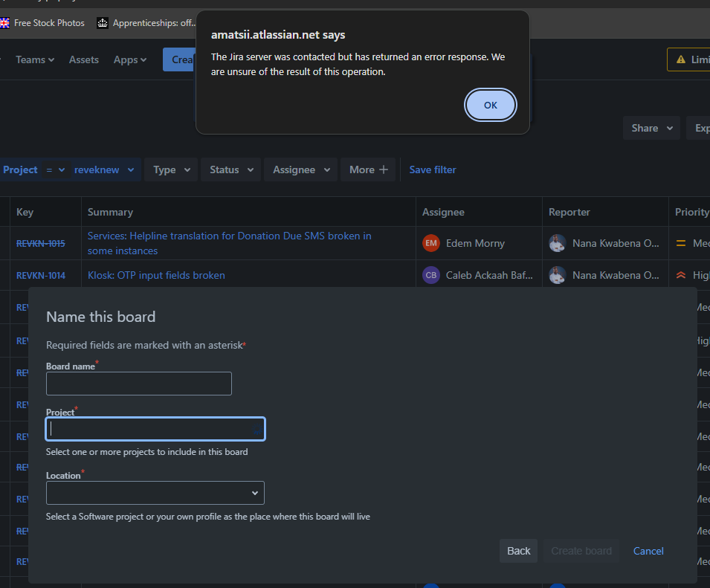Click Caleb Ackaah CB avatar
The width and height of the screenshot is (710, 588).
pos(431,275)
